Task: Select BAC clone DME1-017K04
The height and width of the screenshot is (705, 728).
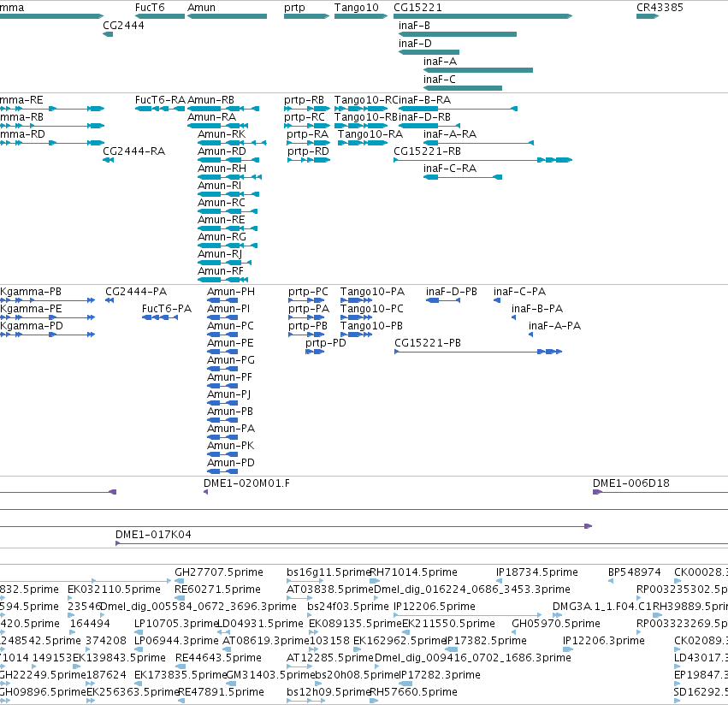Action: (x=422, y=543)
